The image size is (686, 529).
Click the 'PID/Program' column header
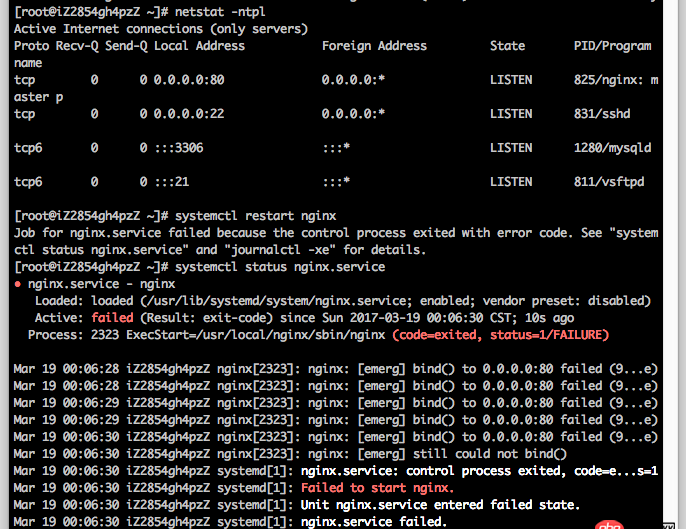(612, 46)
